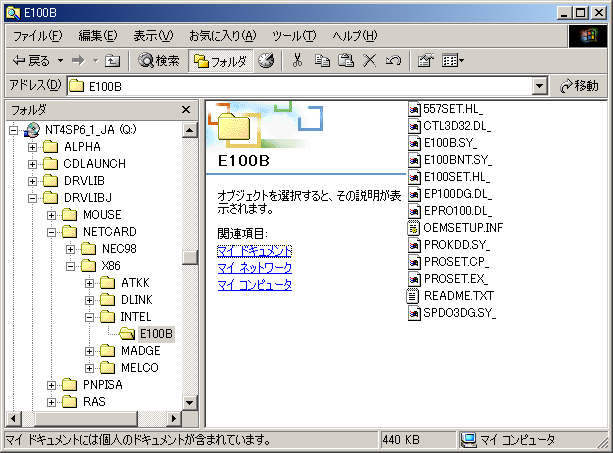Select the PROKDD.SY_ file icon
The width and height of the screenshot is (613, 453).
(x=414, y=245)
